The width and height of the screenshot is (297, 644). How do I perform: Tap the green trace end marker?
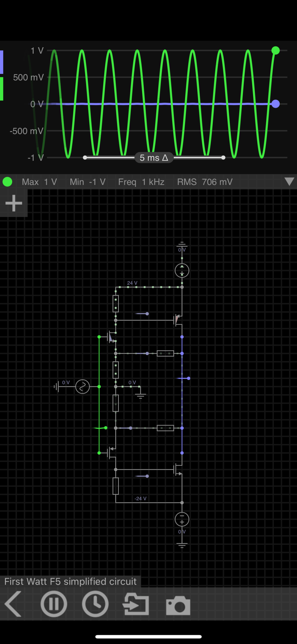coord(276,50)
